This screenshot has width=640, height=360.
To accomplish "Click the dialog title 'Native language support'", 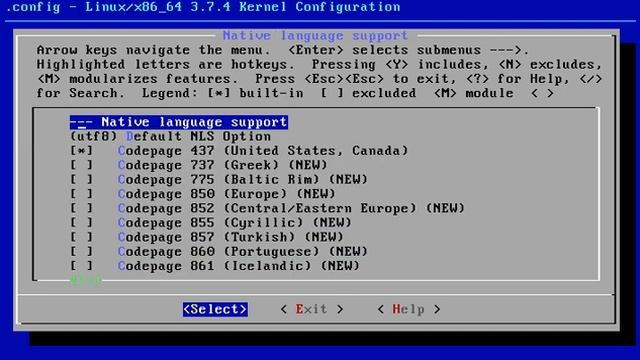I will [315, 36].
